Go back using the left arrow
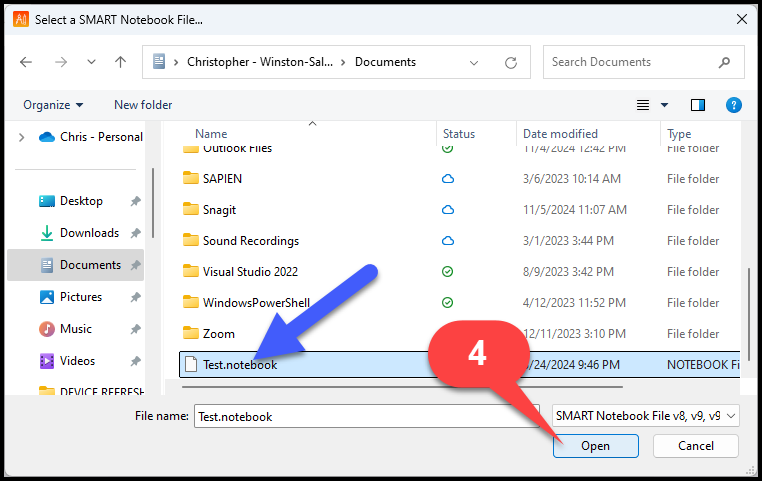This screenshot has height=481, width=762. click(x=26, y=62)
